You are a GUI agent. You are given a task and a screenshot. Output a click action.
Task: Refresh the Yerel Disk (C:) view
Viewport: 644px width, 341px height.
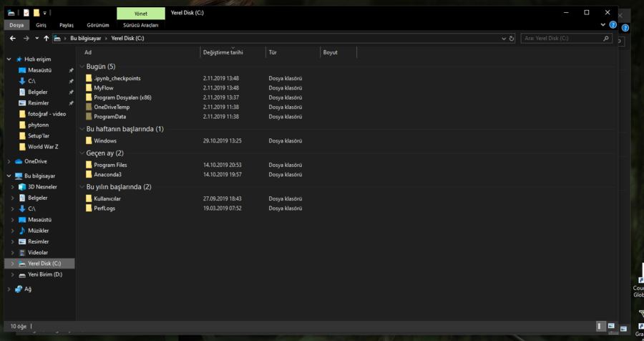(512, 38)
